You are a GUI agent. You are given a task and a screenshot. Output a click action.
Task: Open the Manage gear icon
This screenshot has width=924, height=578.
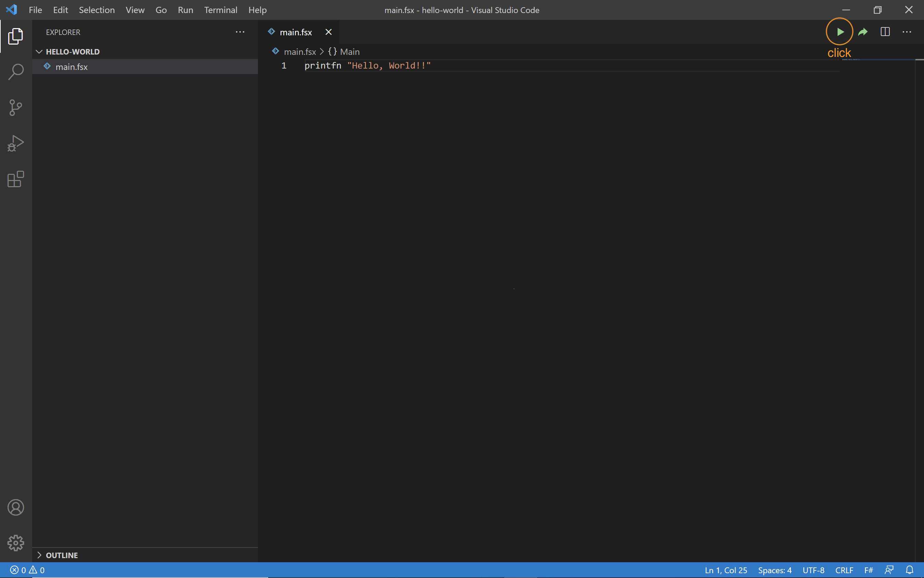pos(16,543)
